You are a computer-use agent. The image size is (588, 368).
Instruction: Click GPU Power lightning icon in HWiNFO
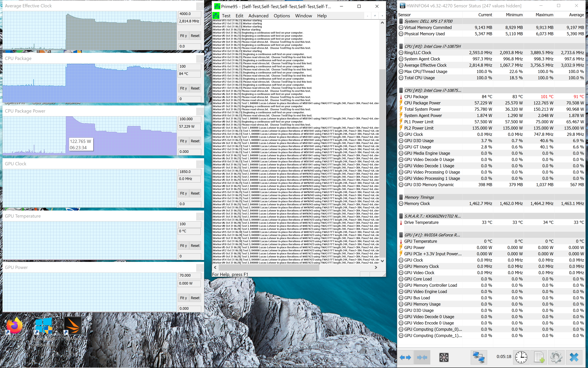(401, 247)
